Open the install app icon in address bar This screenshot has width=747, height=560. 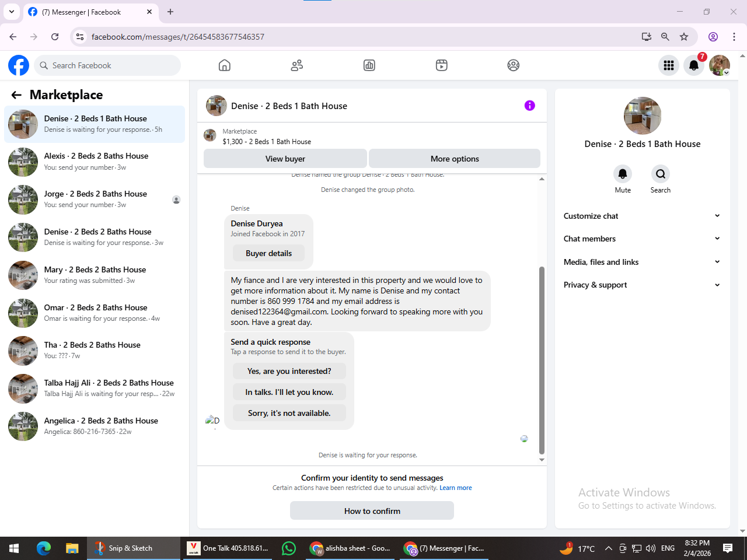[x=647, y=37]
